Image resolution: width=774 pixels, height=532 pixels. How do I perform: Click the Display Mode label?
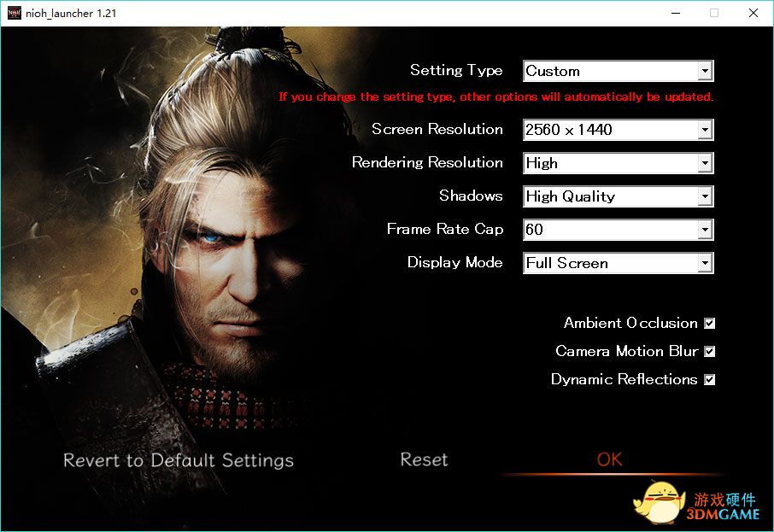(x=455, y=262)
